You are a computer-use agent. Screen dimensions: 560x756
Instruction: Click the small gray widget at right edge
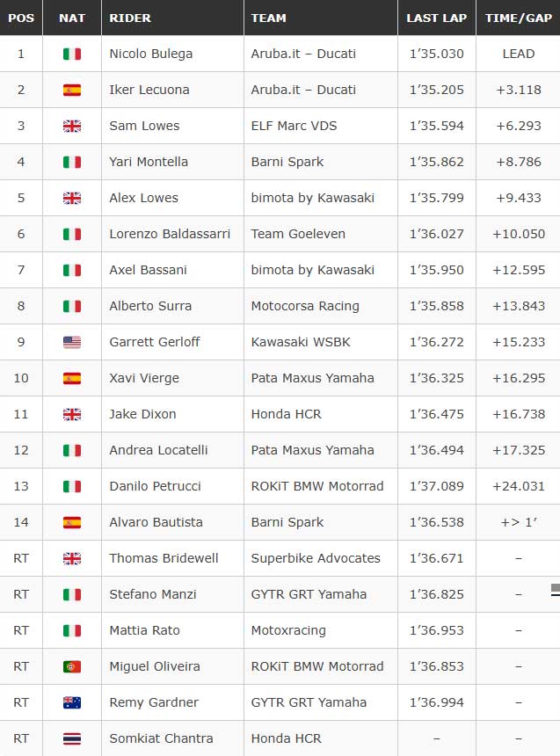tap(556, 590)
